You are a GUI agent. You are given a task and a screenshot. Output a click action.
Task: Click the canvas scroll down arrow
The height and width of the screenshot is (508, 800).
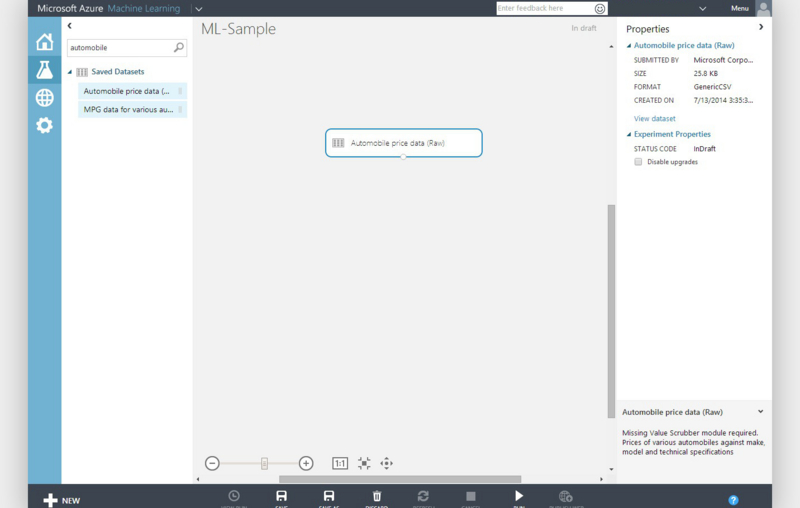(x=611, y=469)
